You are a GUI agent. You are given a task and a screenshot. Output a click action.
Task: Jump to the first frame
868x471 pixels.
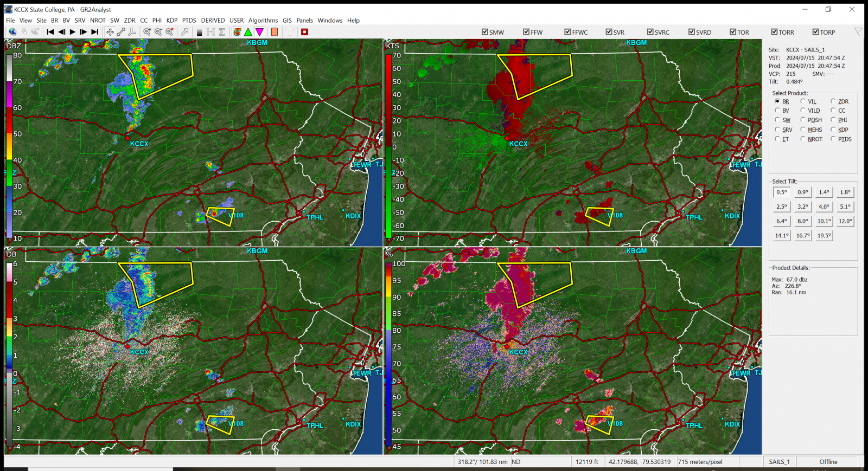tap(50, 32)
